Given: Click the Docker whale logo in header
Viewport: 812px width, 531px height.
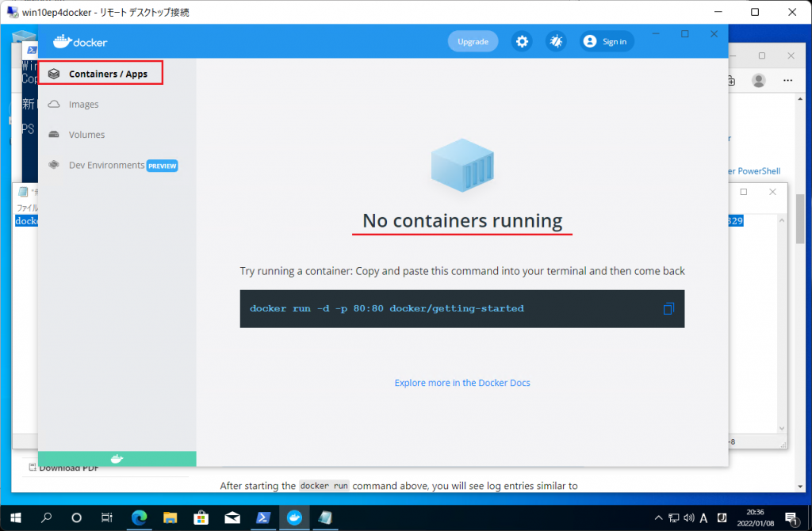Looking at the screenshot, I should click(80, 41).
